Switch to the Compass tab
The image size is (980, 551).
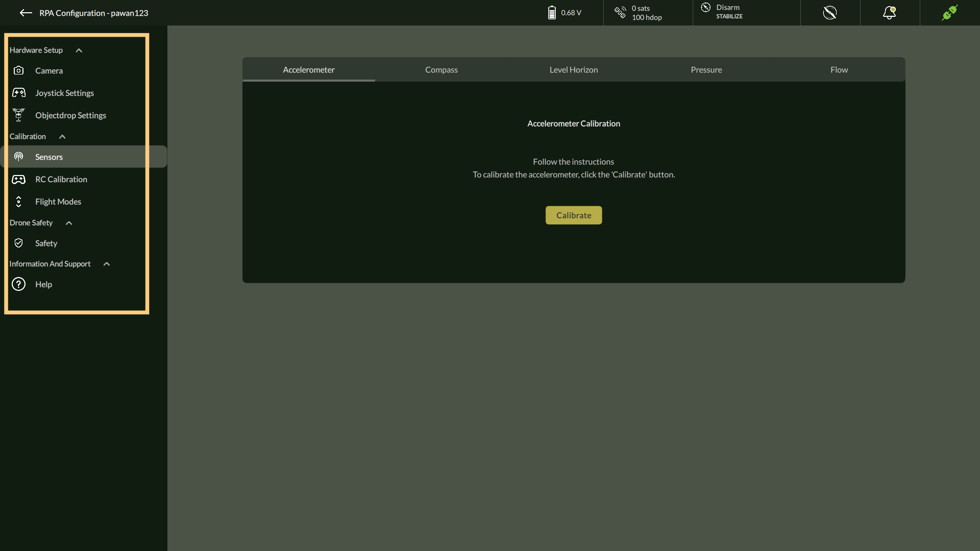click(442, 70)
